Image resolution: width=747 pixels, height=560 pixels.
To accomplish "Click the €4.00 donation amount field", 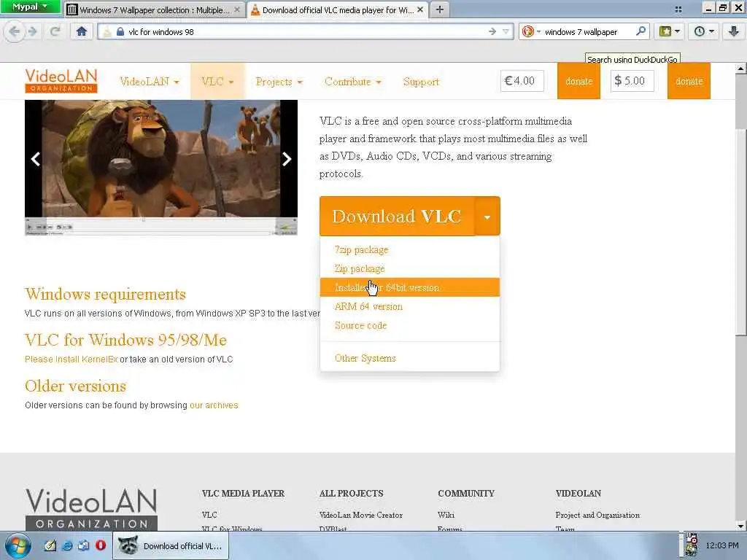I will coord(522,81).
